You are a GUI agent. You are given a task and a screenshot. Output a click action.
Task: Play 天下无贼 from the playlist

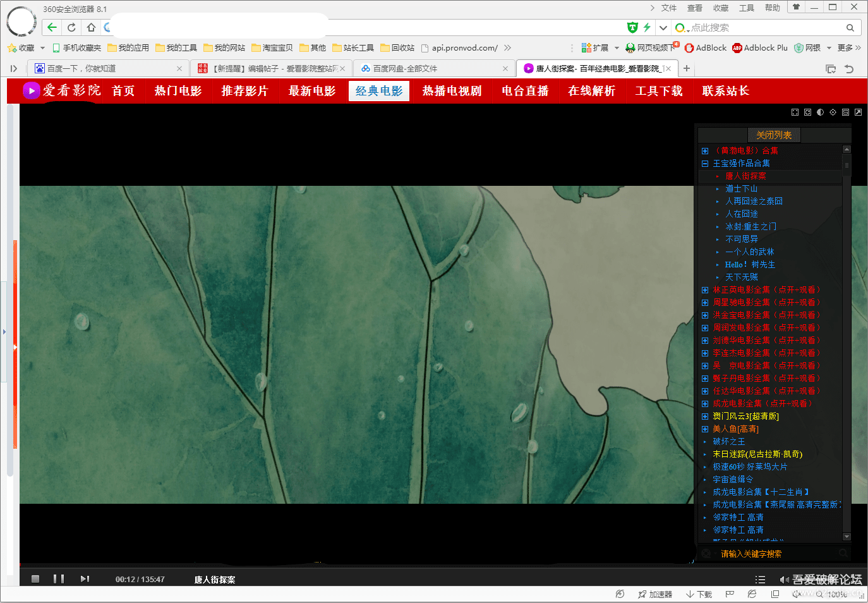pos(742,277)
